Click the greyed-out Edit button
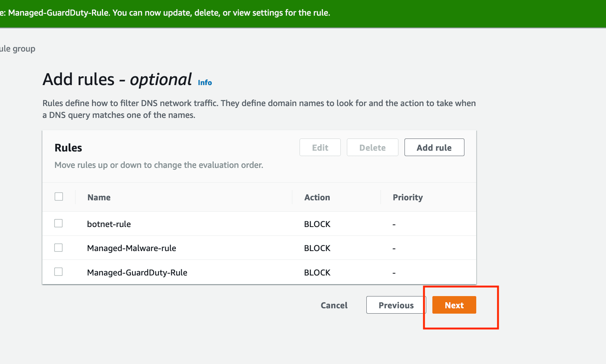 (320, 147)
